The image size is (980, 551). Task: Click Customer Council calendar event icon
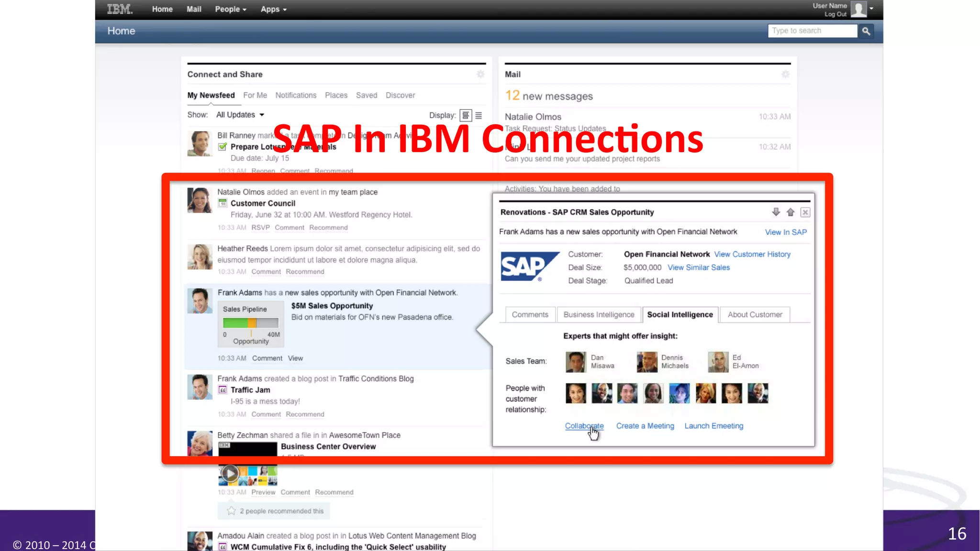(x=223, y=203)
